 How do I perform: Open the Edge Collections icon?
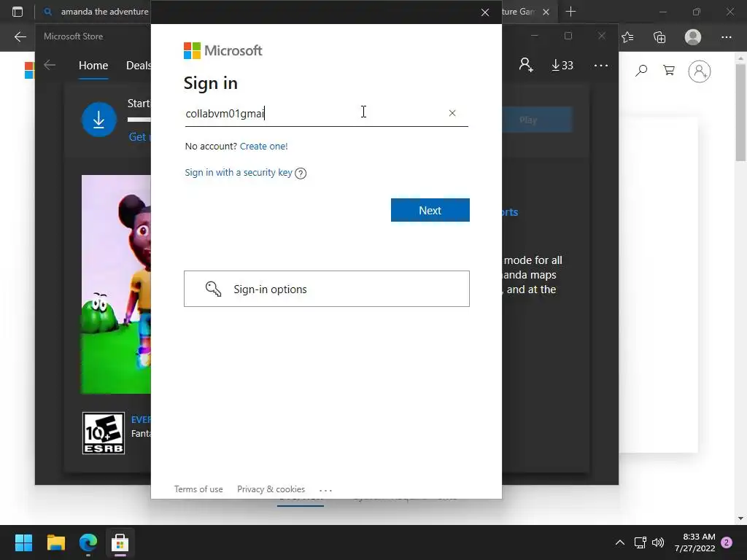pyautogui.click(x=659, y=36)
